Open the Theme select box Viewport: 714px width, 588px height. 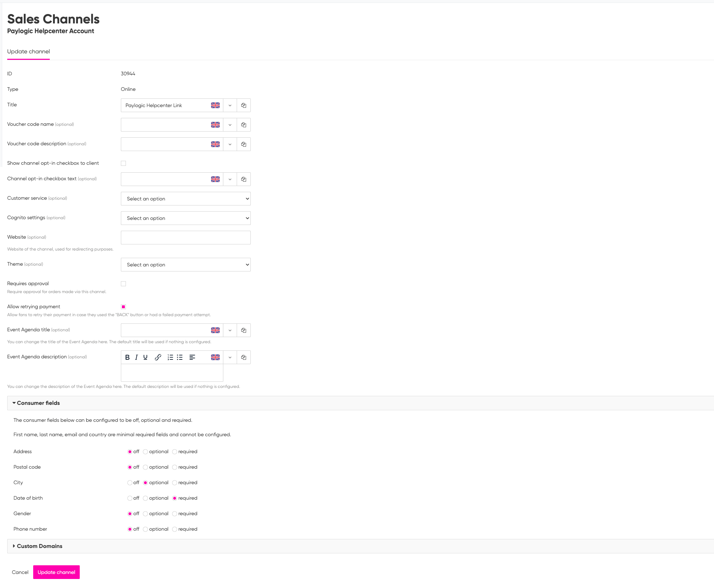click(x=186, y=265)
